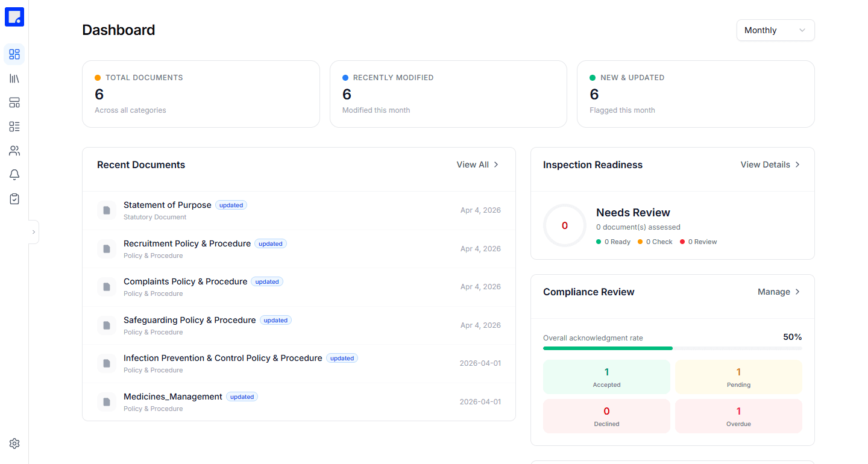Click the acknowledgment rate progress bar
The height and width of the screenshot is (464, 868).
[x=673, y=348]
